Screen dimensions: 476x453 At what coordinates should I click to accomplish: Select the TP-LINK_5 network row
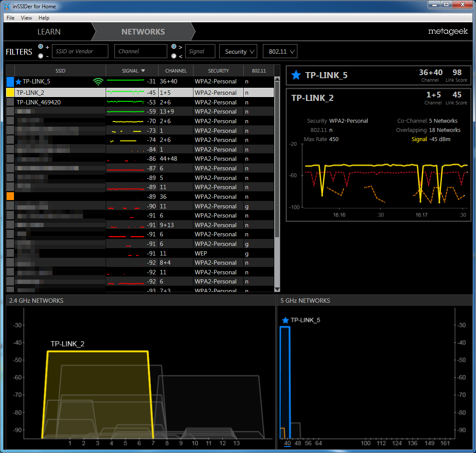[140, 81]
